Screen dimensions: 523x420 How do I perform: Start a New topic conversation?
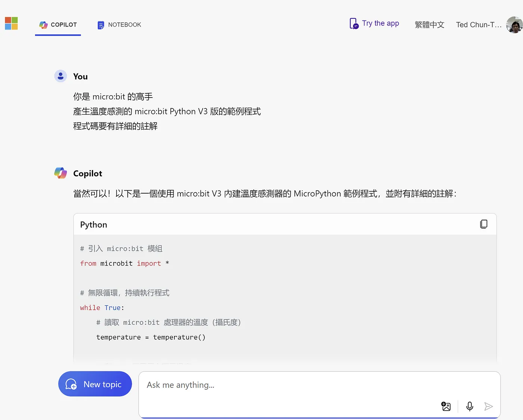[x=95, y=384]
